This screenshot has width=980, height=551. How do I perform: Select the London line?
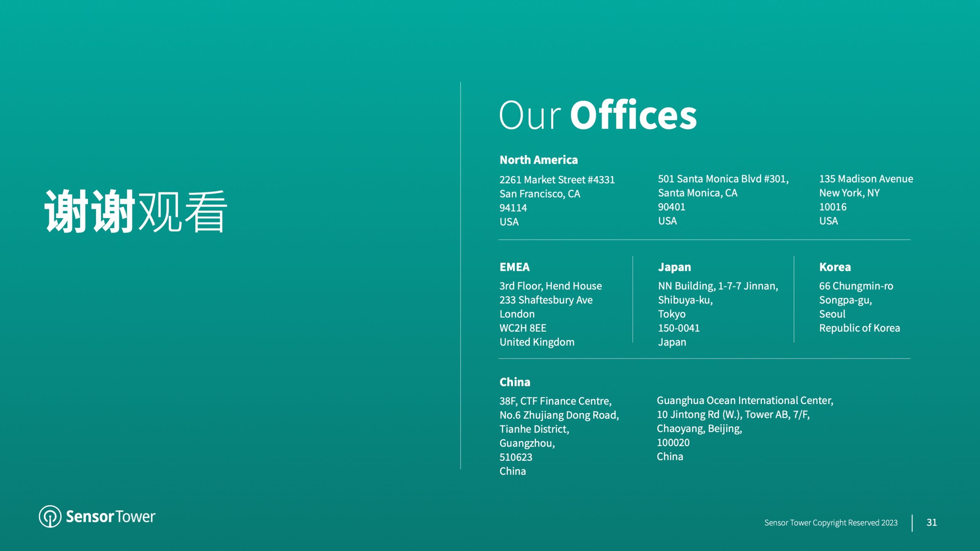[517, 314]
